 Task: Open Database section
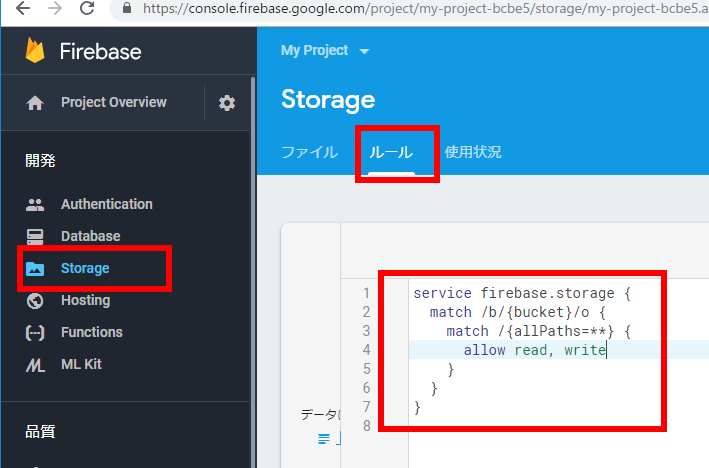91,236
